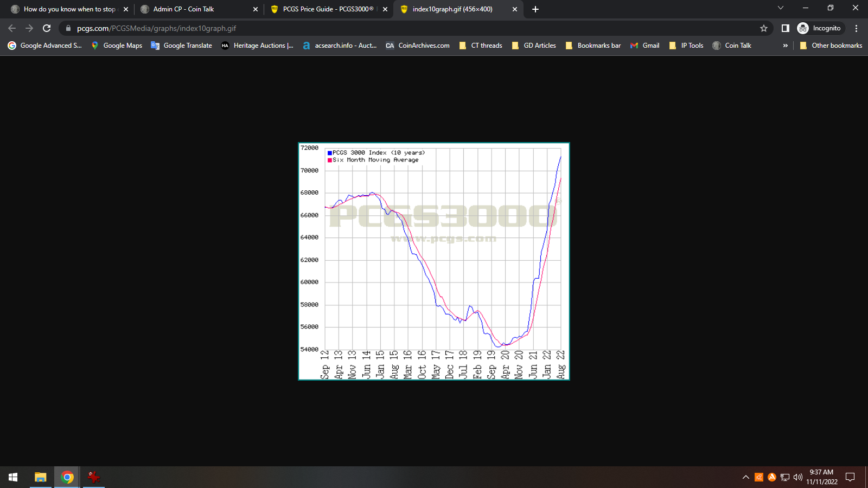Restore down the Chrome window
The image size is (868, 488).
pyautogui.click(x=831, y=8)
